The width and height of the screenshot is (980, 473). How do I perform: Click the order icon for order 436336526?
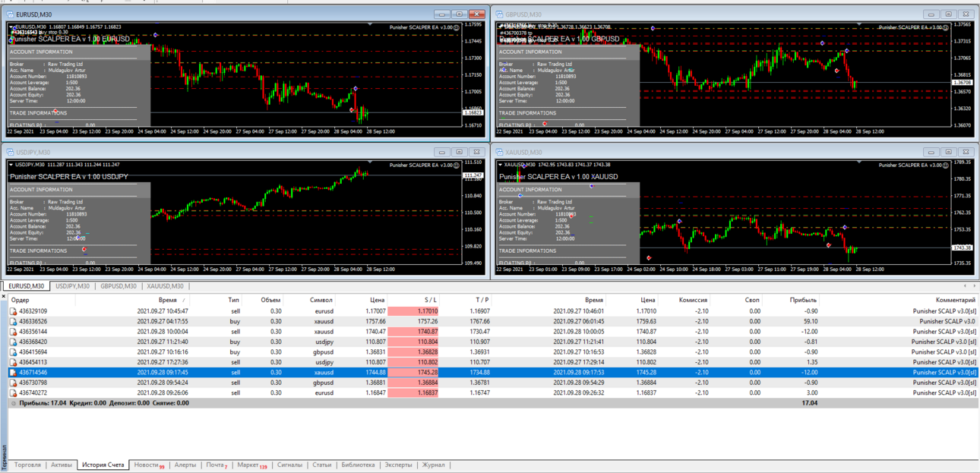tap(13, 321)
